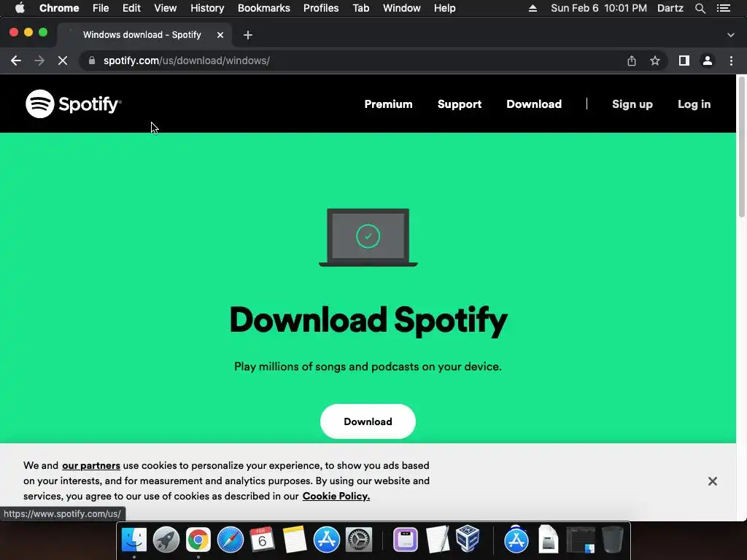Open Google Chrome from the dock
The height and width of the screenshot is (560, 747).
[x=198, y=540]
